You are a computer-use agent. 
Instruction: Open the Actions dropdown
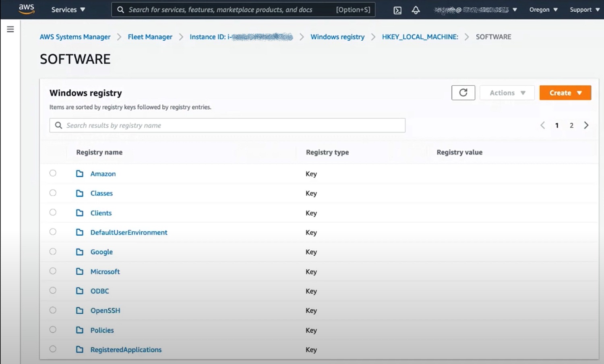[507, 93]
